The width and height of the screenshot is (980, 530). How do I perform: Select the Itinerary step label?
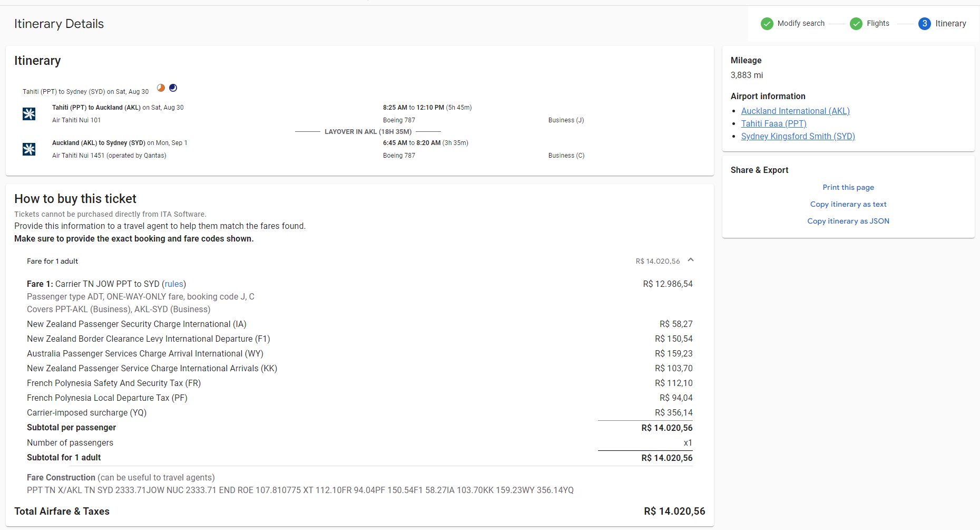pyautogui.click(x=950, y=23)
